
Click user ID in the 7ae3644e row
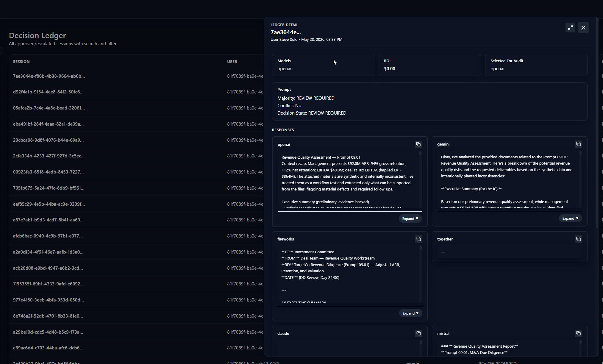(x=245, y=76)
